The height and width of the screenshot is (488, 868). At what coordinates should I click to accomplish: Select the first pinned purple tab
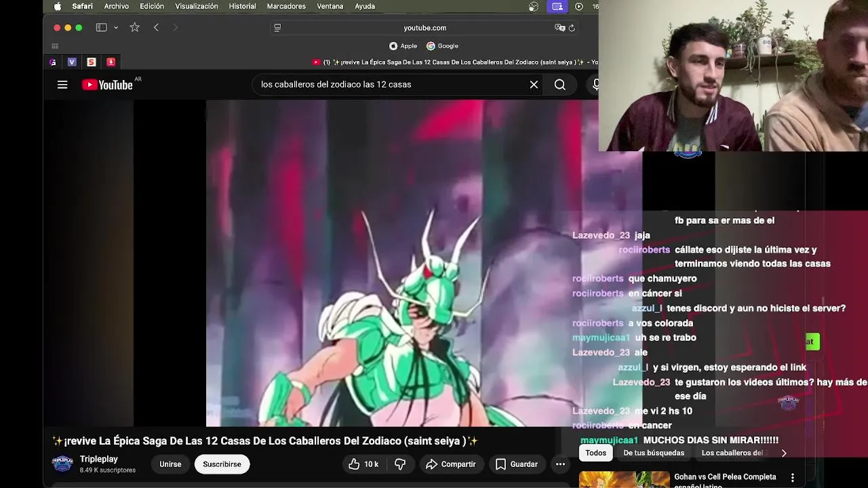coord(53,62)
